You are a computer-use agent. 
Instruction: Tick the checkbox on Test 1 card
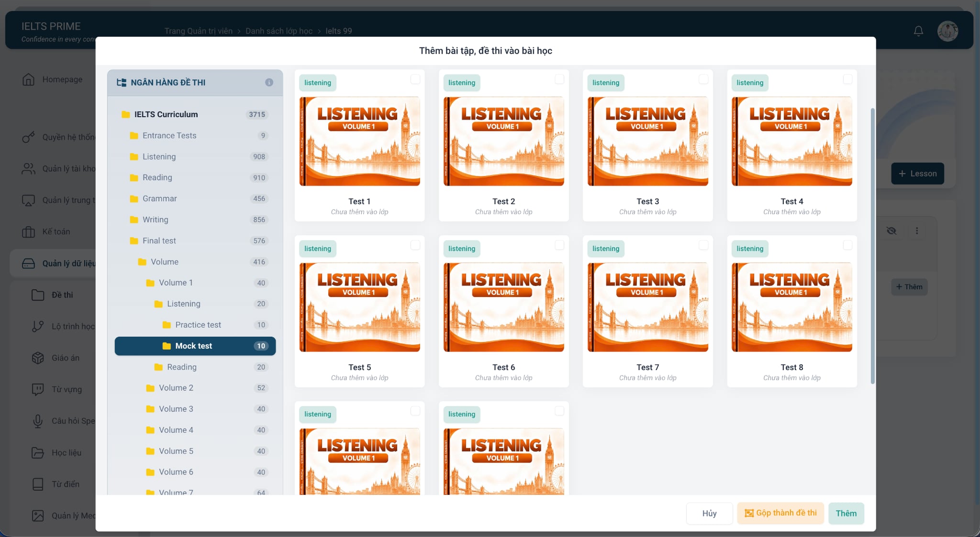click(415, 79)
